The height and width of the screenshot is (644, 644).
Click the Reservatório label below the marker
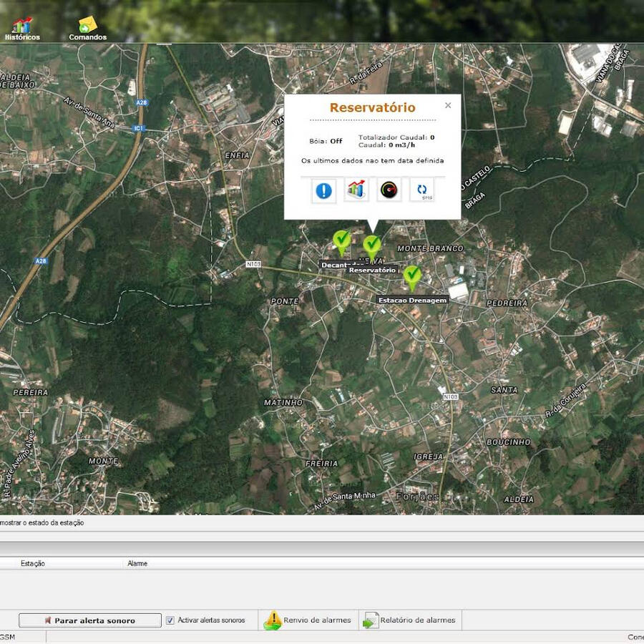372,270
